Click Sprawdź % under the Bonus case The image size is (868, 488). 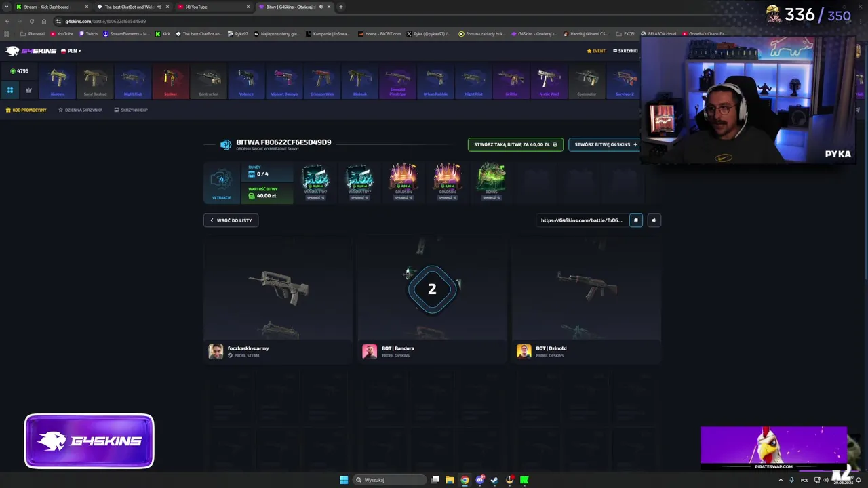[x=491, y=197]
